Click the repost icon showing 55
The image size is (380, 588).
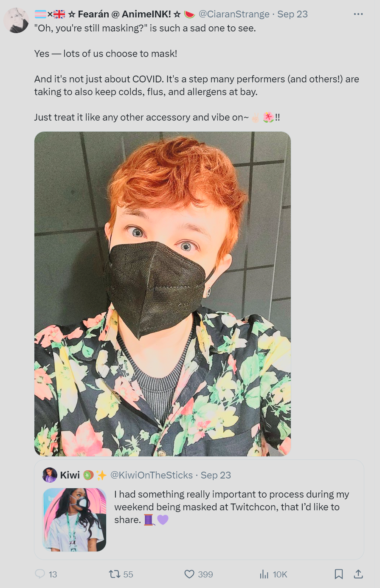click(114, 574)
